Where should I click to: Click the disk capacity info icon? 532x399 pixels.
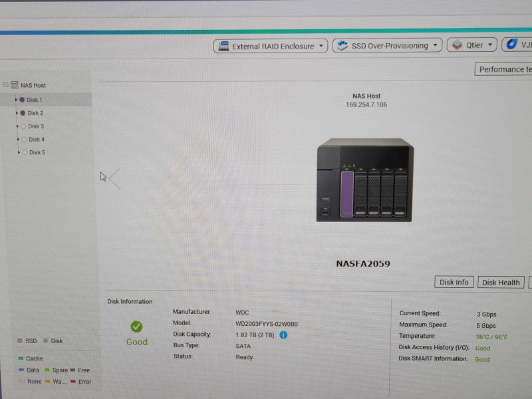point(283,335)
